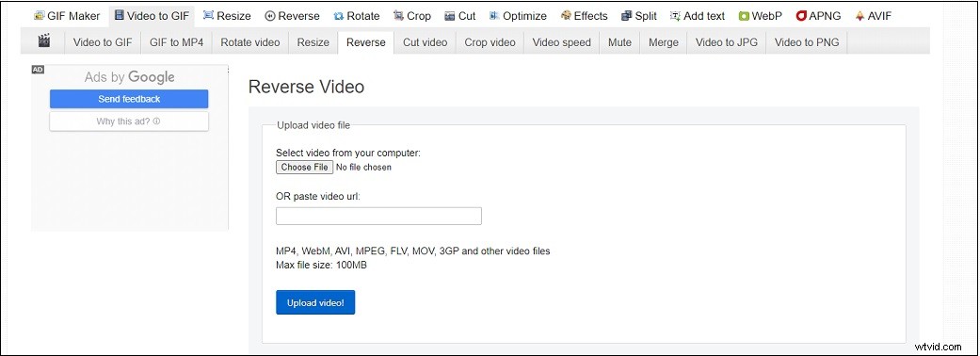Open the Add text tool

pos(697,16)
